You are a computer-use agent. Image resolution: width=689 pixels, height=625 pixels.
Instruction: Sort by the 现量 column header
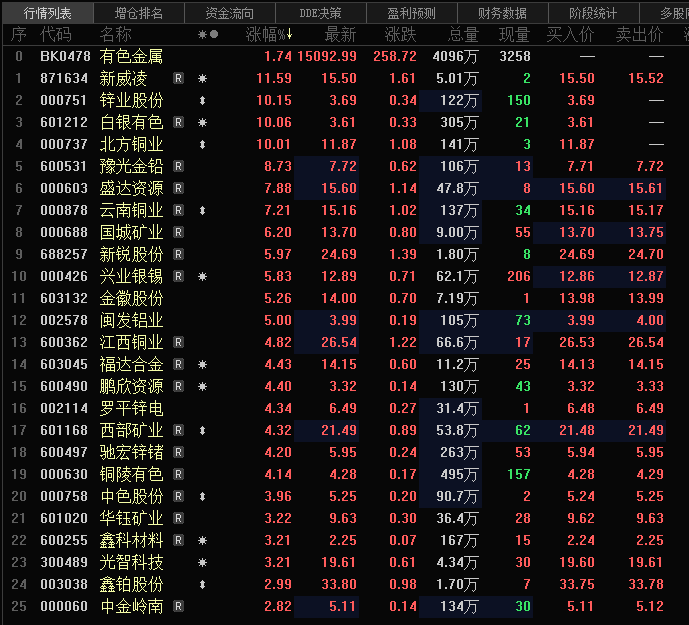pyautogui.click(x=515, y=34)
